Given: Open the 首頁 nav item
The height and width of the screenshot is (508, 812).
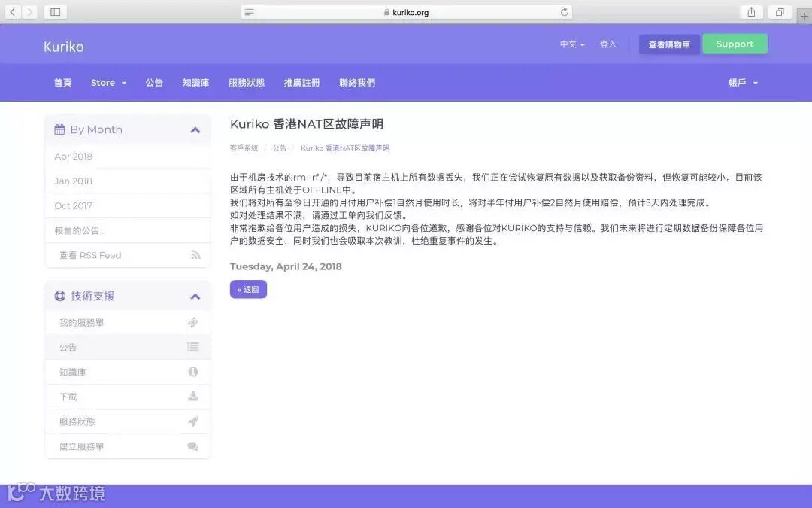Looking at the screenshot, I should (62, 83).
